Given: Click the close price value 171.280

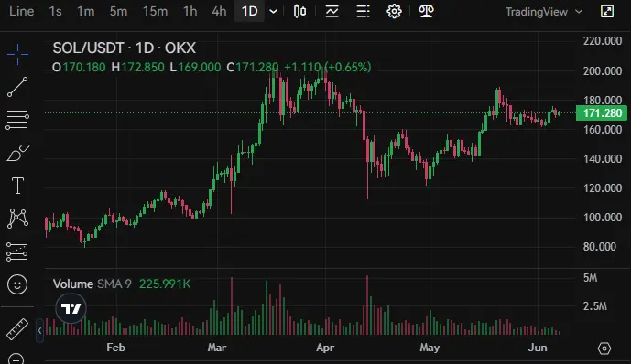Looking at the screenshot, I should [x=257, y=67].
